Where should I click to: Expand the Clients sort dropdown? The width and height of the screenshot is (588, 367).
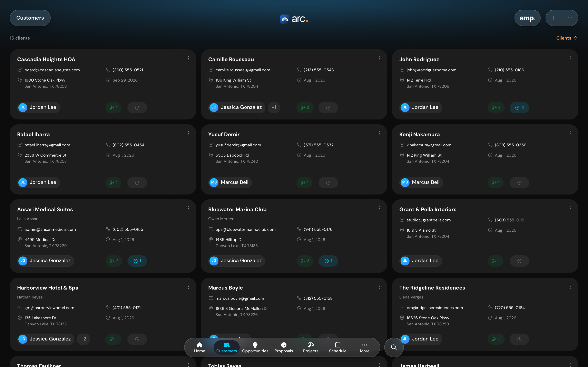(567, 38)
